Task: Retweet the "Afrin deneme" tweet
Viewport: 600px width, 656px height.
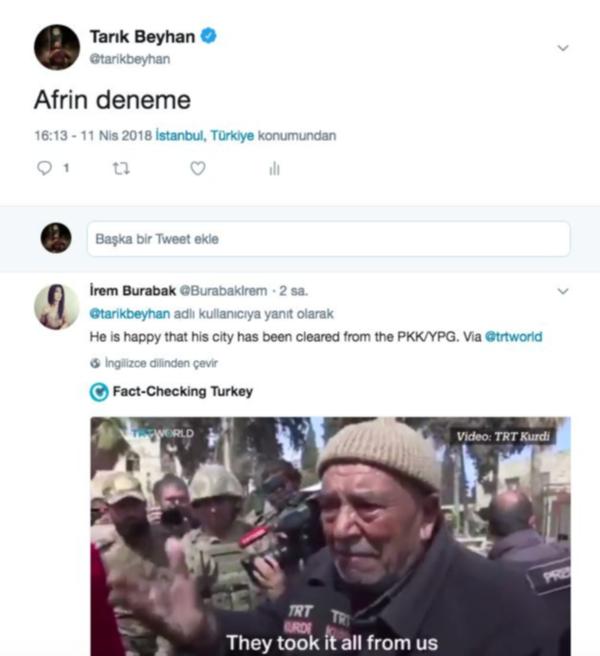Action: tap(121, 169)
